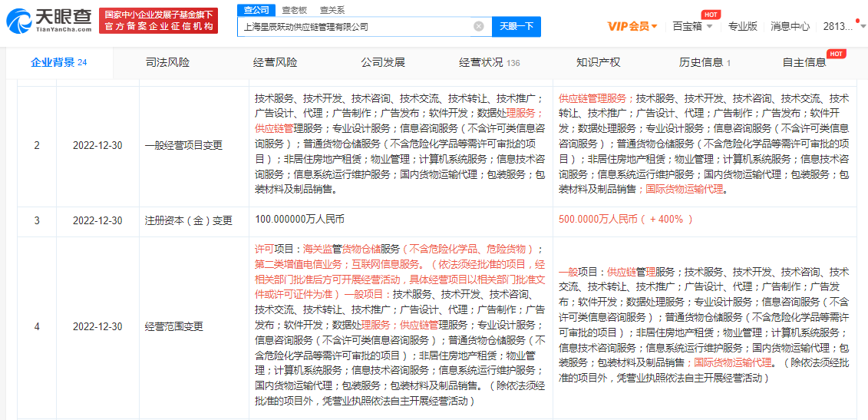Switch to the 查关系 search tab
The height and width of the screenshot is (420, 868).
point(332,10)
